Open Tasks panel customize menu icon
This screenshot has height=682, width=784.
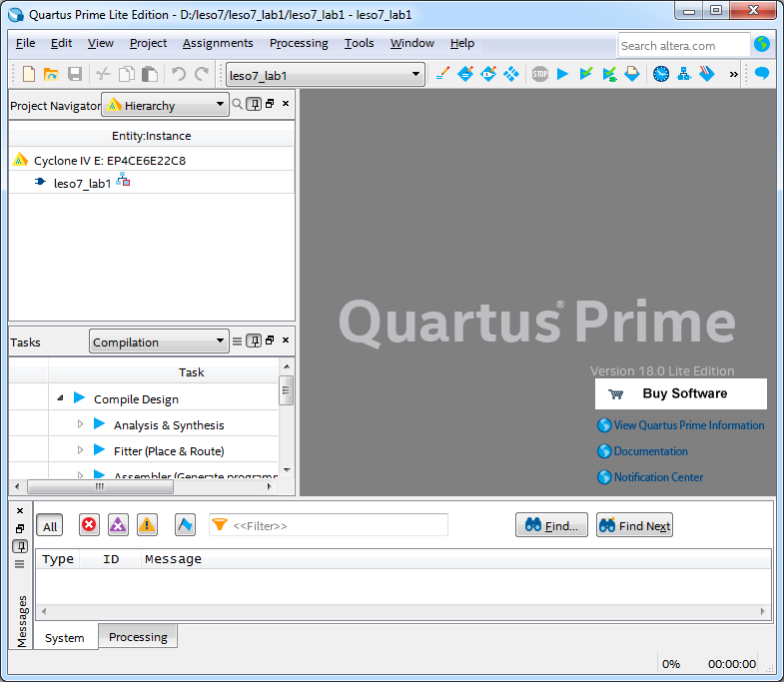(238, 341)
